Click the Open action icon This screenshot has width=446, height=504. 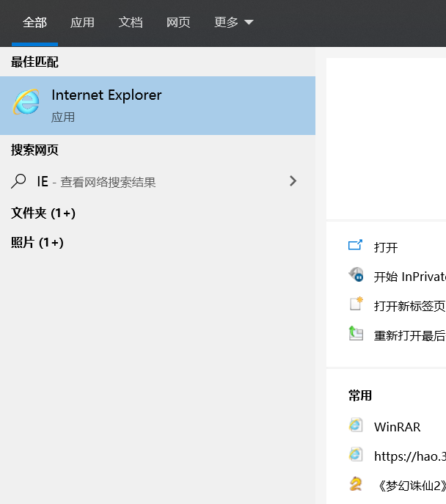356,246
